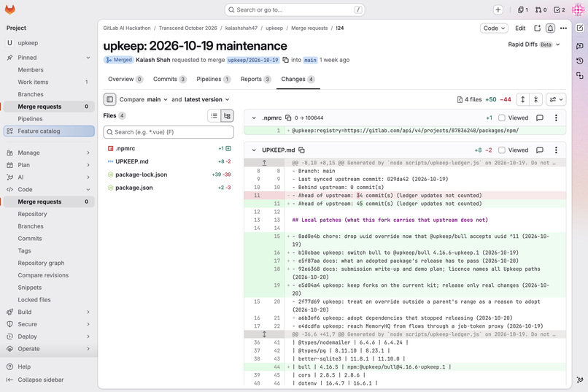Open kalashshah47 breadcrumb link
The image size is (588, 392).
pyautogui.click(x=241, y=28)
